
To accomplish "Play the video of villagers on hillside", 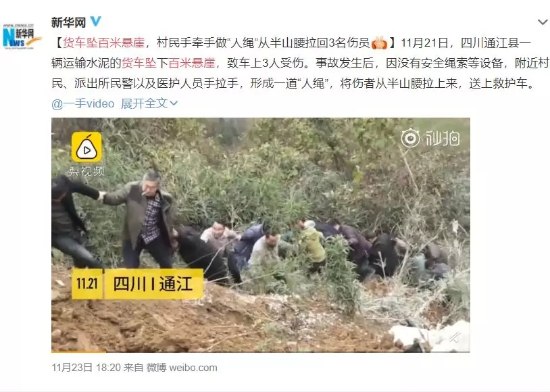I will 261,235.
